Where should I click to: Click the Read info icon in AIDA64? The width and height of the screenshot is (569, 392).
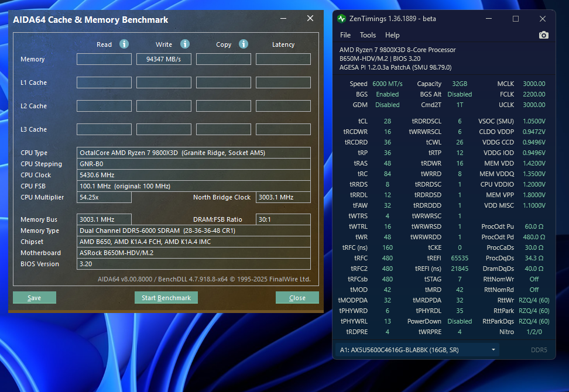click(x=124, y=44)
